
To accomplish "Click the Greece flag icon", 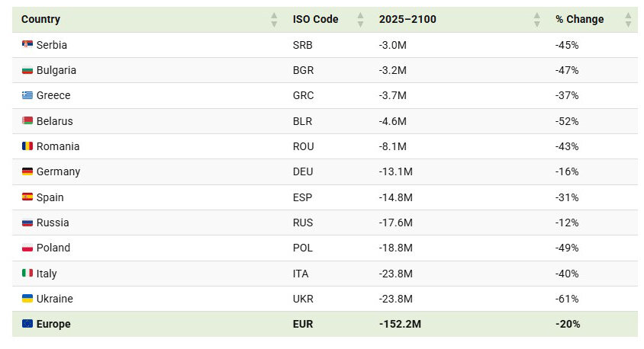I will pos(27,95).
